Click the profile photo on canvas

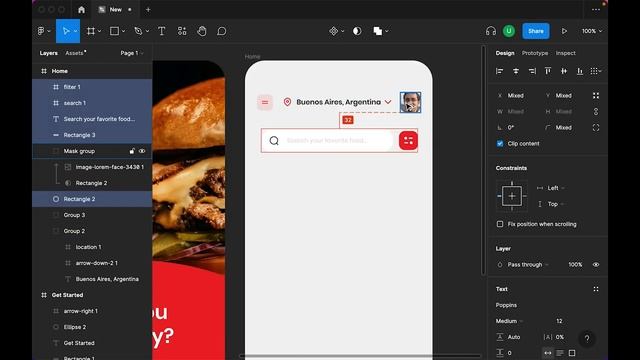point(410,102)
